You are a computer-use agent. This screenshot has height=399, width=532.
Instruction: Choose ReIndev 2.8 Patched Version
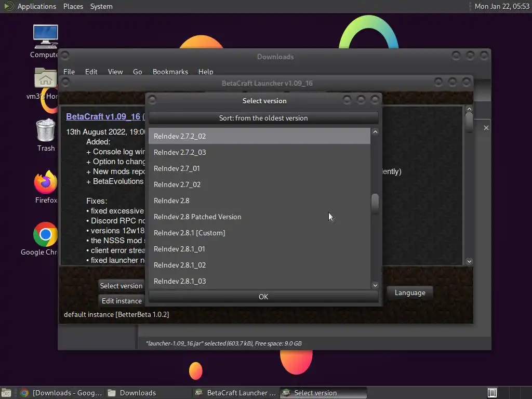259,217
